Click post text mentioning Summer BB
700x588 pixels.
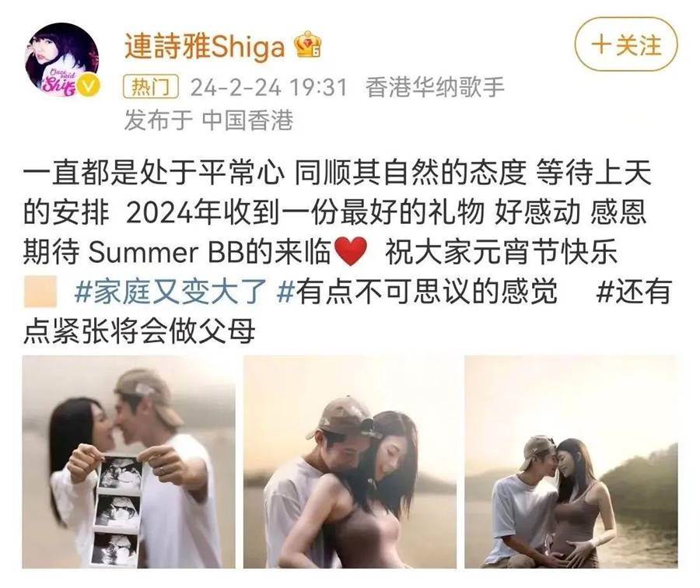(x=177, y=252)
